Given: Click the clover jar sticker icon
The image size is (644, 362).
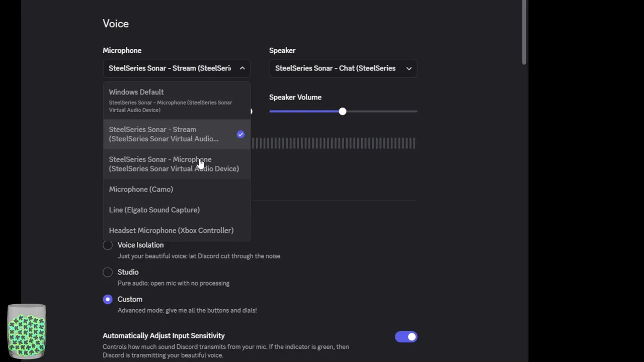Looking at the screenshot, I should click(x=27, y=331).
